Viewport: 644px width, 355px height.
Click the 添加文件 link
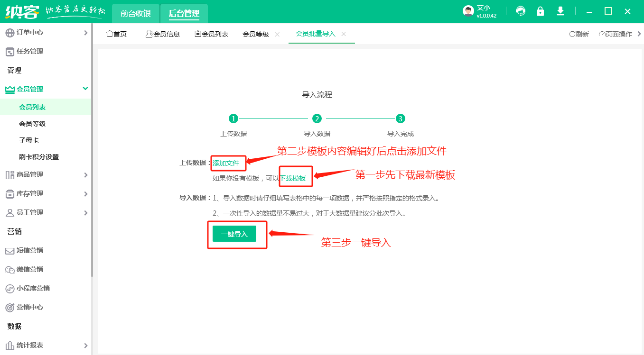226,163
